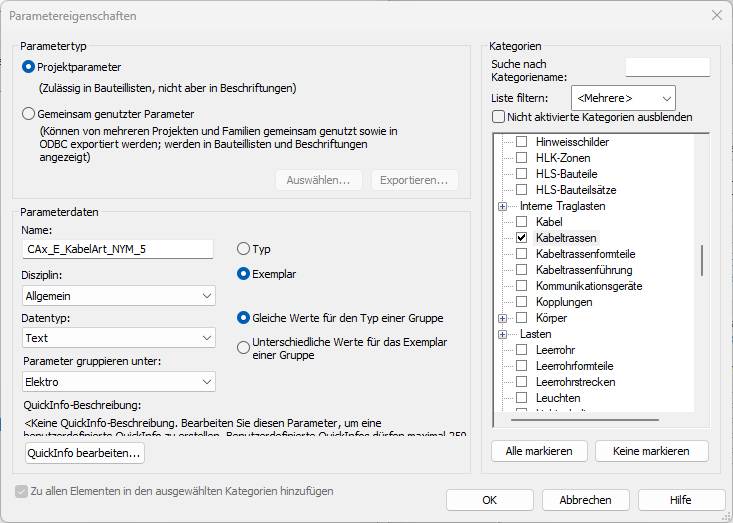Check the Leerrohr category checkbox
The image size is (733, 523).
pos(521,350)
